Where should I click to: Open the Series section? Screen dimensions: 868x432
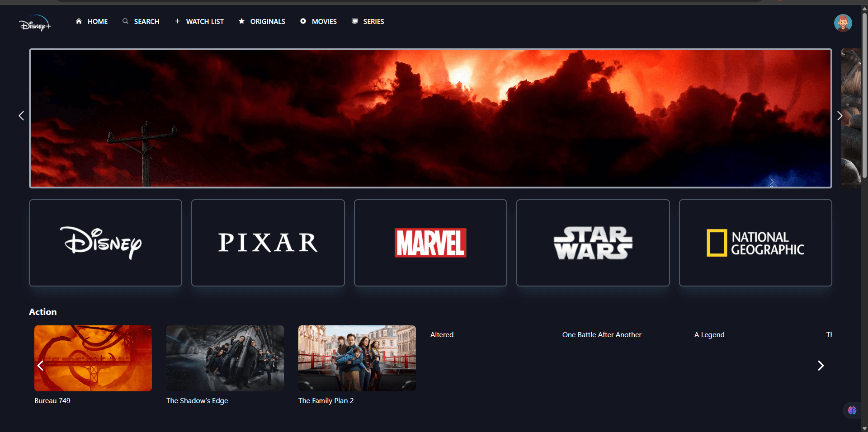(x=373, y=21)
